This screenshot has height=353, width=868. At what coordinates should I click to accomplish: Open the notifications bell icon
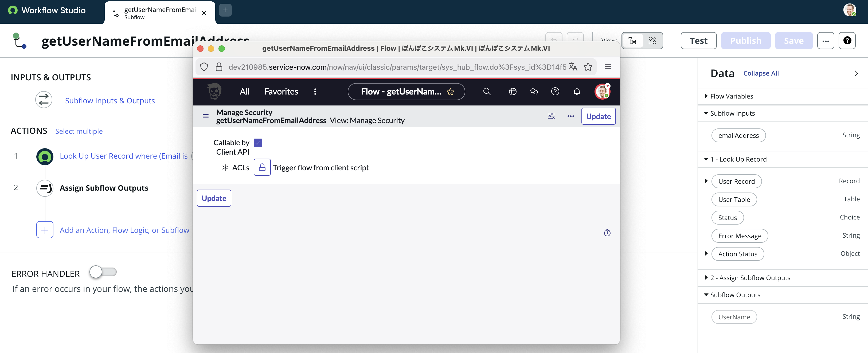point(577,91)
